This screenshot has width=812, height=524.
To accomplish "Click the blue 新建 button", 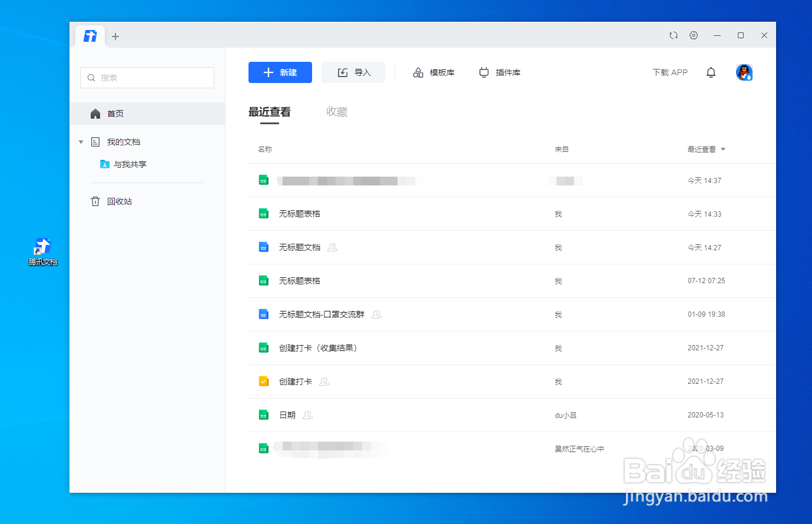I will tap(280, 72).
